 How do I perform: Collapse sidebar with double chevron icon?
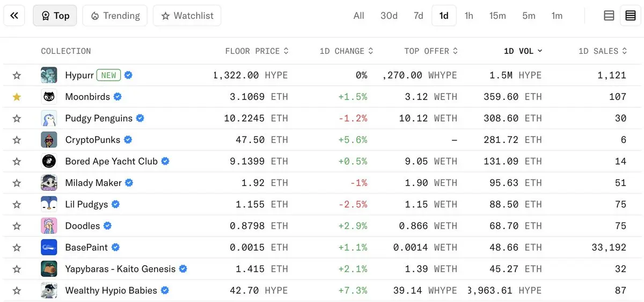[x=14, y=16]
